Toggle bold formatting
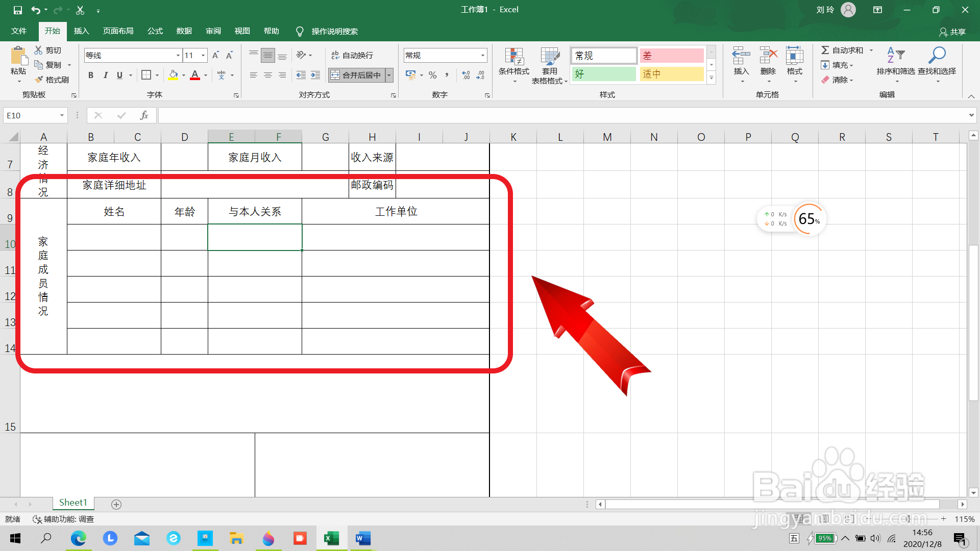980x551 pixels. (x=91, y=75)
